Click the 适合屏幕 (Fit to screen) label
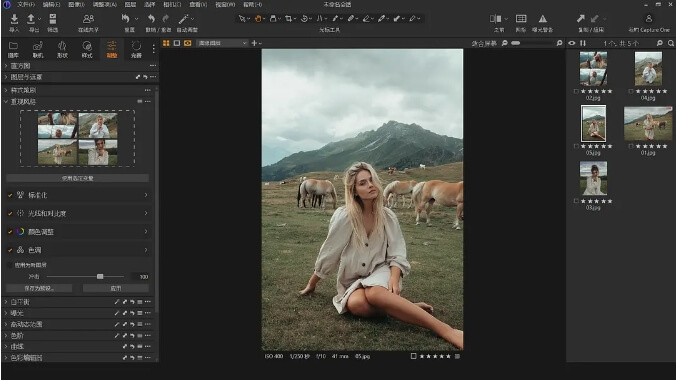 click(484, 43)
